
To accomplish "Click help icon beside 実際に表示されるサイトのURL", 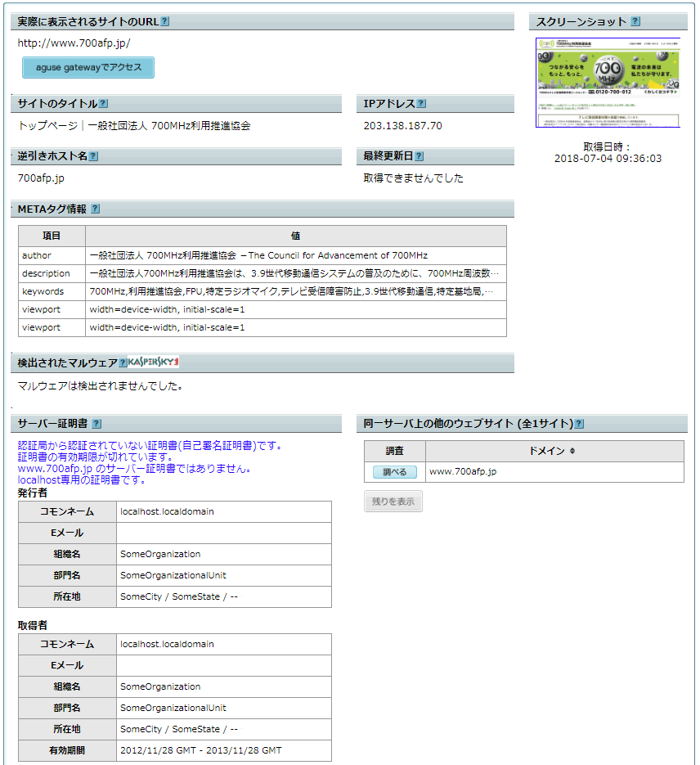I will (164, 21).
